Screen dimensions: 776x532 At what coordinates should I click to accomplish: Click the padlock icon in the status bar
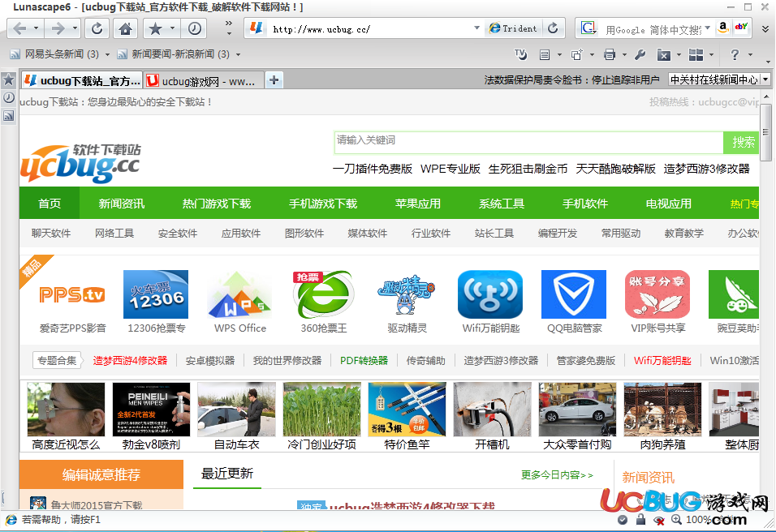(640, 519)
